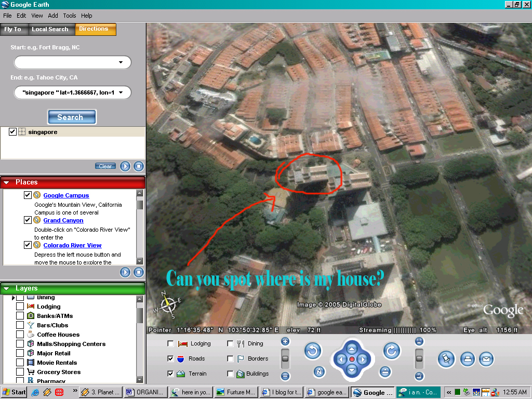Open Internet Explorer from quick launch
Viewport: 532px width, 399px height.
35,392
